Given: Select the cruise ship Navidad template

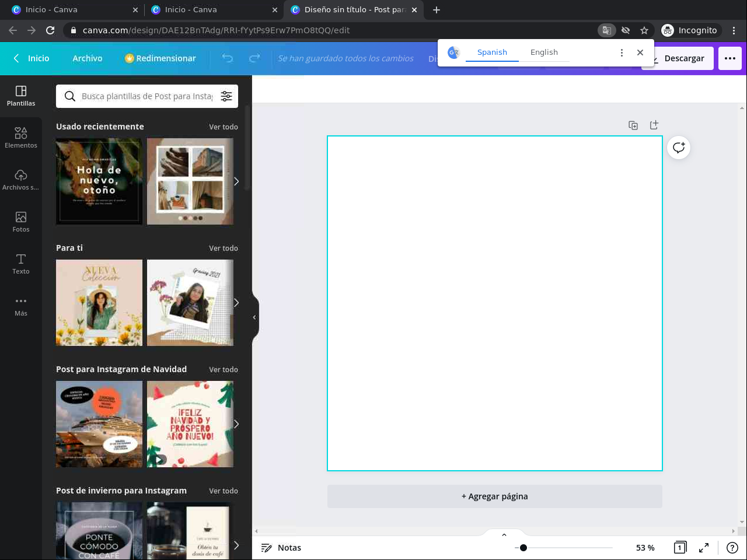Looking at the screenshot, I should 99,424.
